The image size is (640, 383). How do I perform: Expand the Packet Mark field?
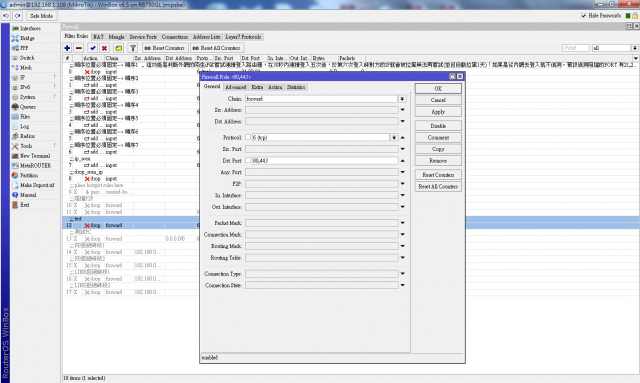402,223
